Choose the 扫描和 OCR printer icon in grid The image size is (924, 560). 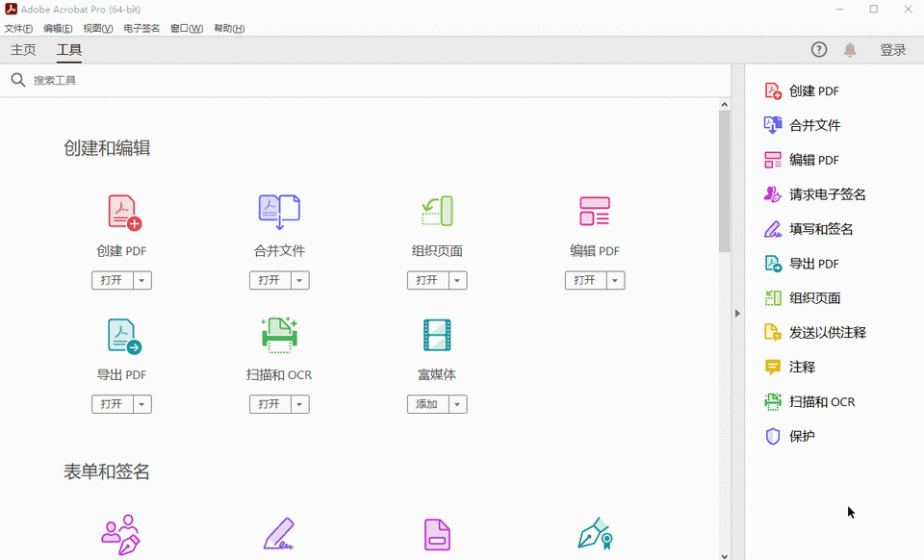coord(279,335)
